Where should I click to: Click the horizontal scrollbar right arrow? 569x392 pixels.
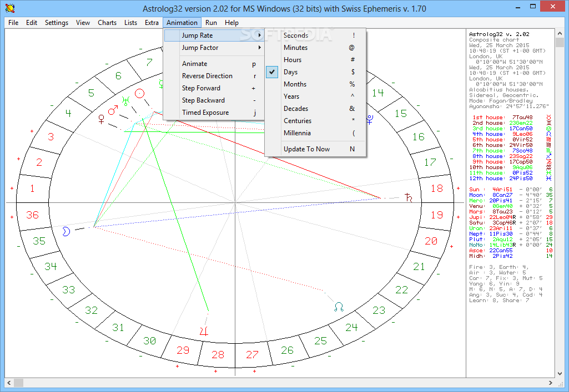[x=551, y=383]
